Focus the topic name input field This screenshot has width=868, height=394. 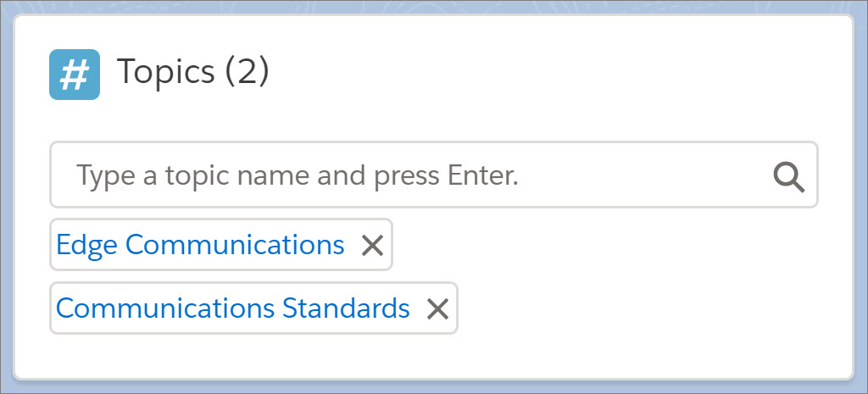(407, 175)
